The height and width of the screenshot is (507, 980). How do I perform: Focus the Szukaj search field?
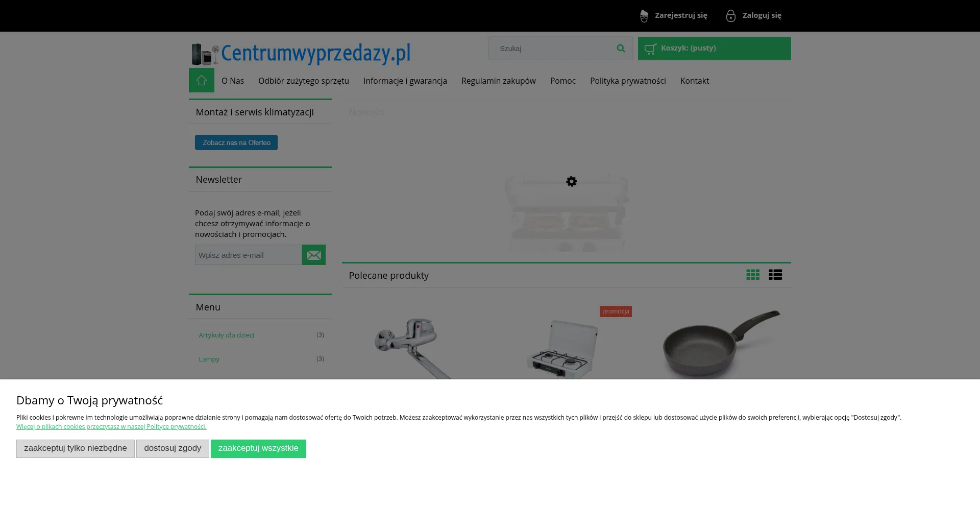(552, 49)
